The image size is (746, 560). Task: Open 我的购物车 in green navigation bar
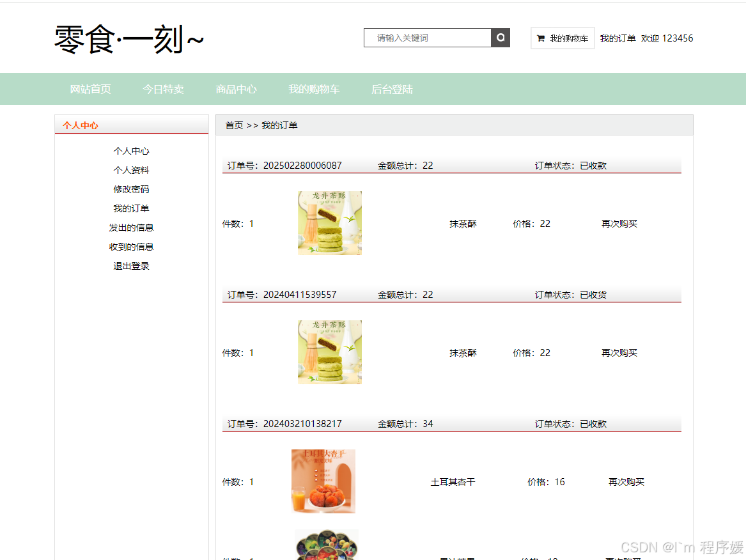[x=314, y=89]
